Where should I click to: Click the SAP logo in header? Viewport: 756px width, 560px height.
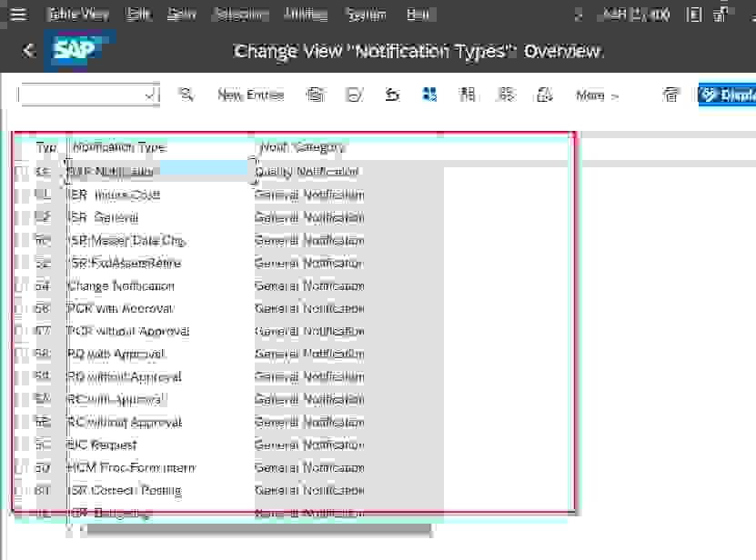[76, 51]
